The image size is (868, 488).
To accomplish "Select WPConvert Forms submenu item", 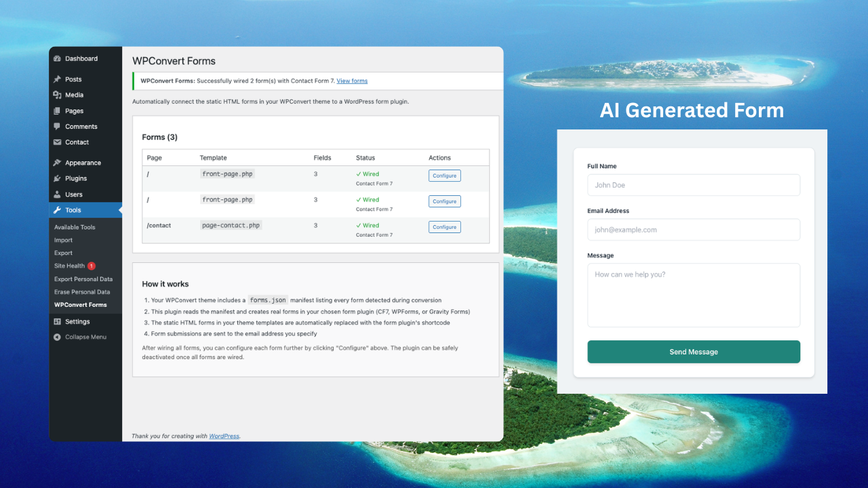I will (x=81, y=305).
